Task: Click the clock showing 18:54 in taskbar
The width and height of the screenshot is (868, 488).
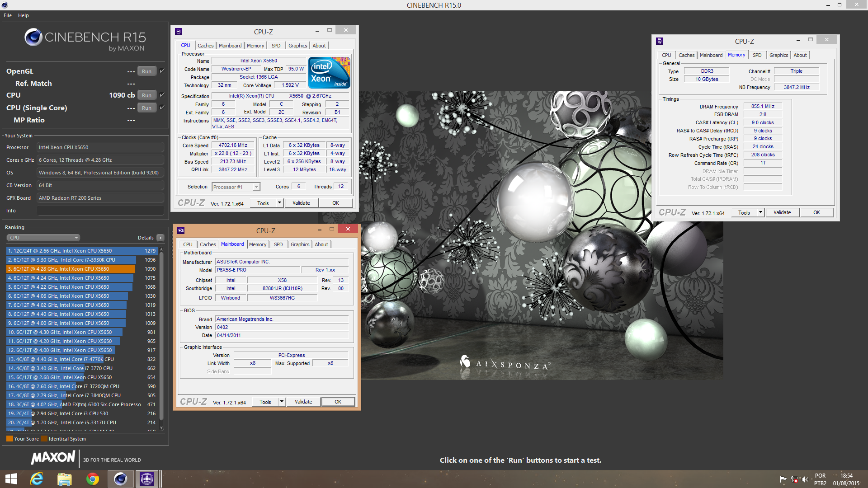Action: click(846, 475)
